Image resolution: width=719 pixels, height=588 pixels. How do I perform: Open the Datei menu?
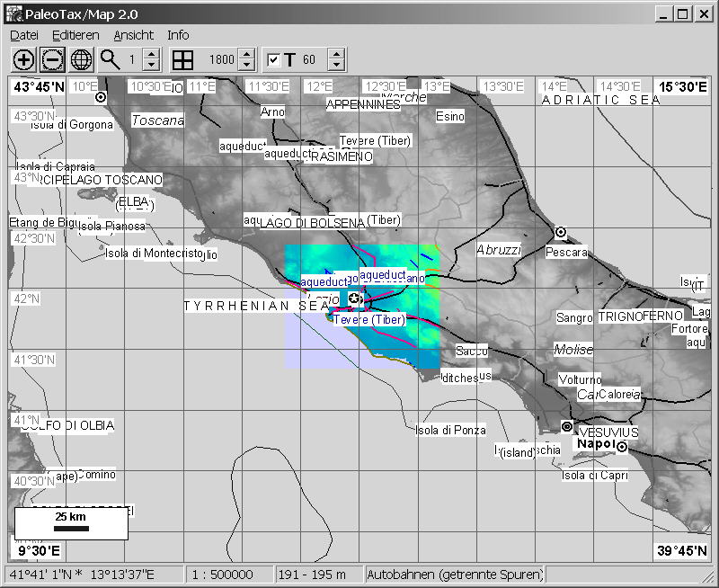[x=23, y=35]
